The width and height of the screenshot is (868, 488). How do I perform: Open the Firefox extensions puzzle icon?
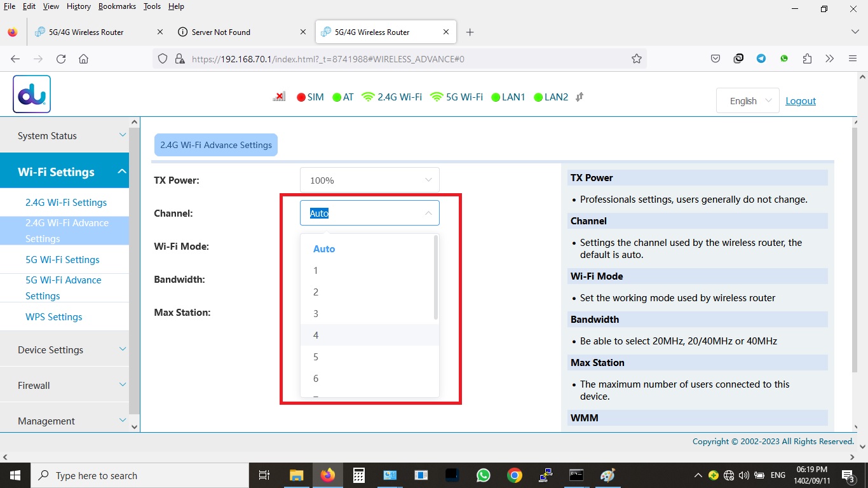pyautogui.click(x=807, y=59)
